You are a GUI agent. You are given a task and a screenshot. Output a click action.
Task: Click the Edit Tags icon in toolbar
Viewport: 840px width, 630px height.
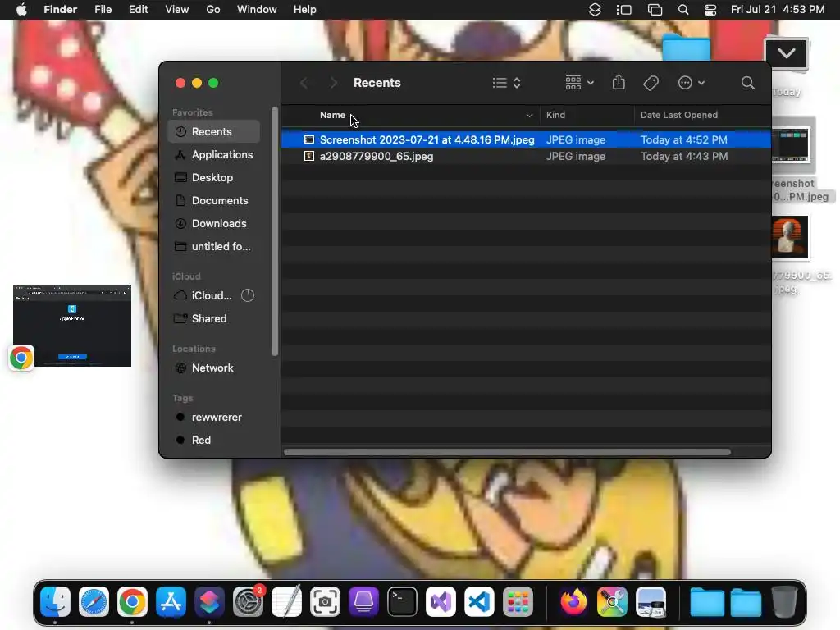(651, 83)
